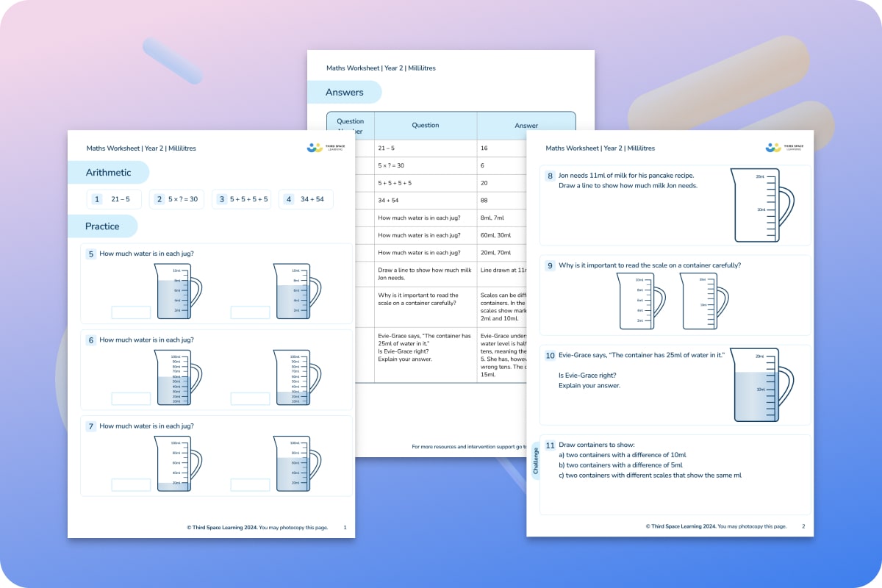Select the question 11 badge in the Challenge section
Viewport: 882px width, 588px height.
550,445
